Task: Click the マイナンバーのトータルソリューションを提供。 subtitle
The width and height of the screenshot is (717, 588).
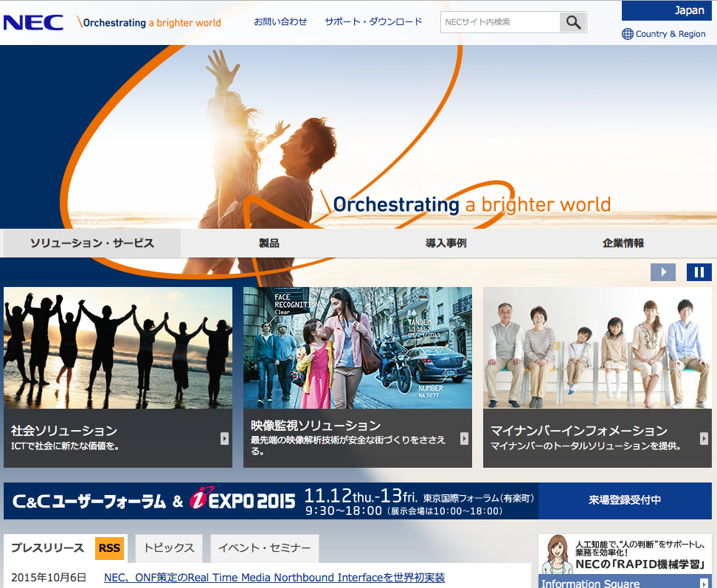Action: coord(586,446)
